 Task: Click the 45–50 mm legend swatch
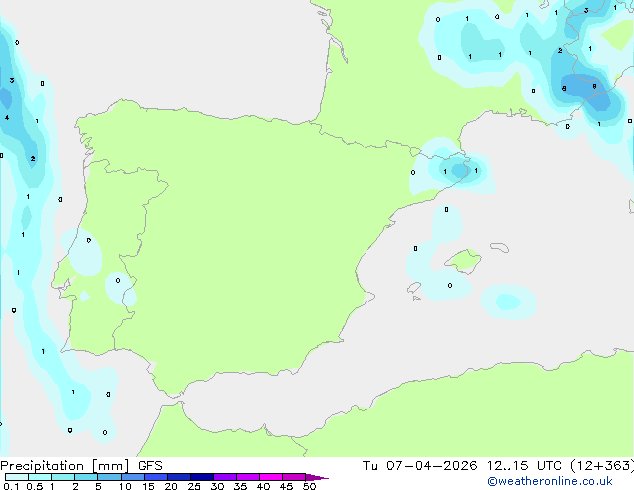point(294,477)
